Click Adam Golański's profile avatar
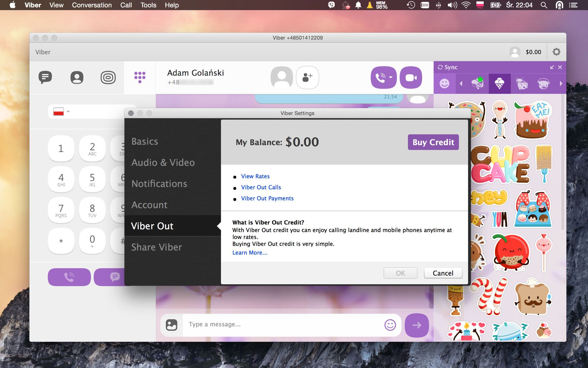Viewport: 588px width, 368px height. (x=282, y=77)
